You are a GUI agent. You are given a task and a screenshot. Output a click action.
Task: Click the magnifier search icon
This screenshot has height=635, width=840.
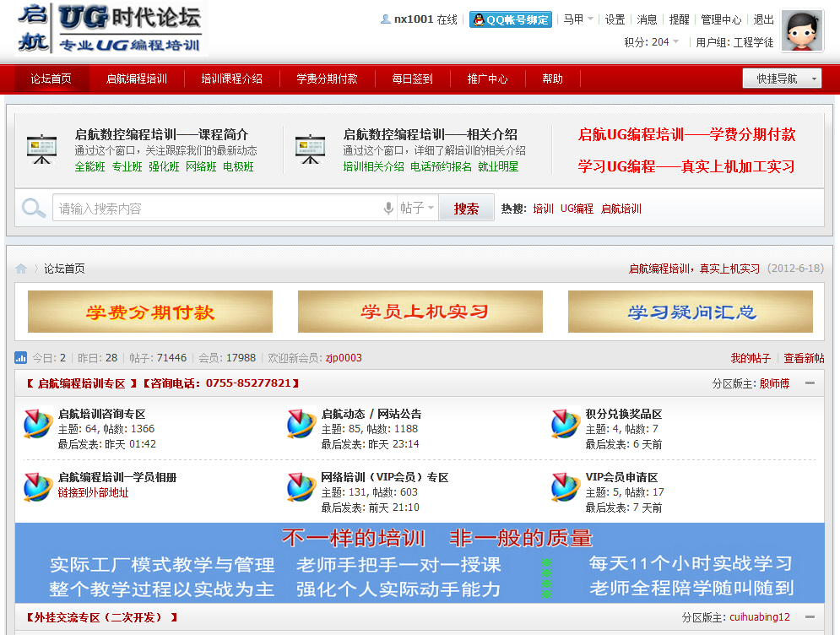33,208
